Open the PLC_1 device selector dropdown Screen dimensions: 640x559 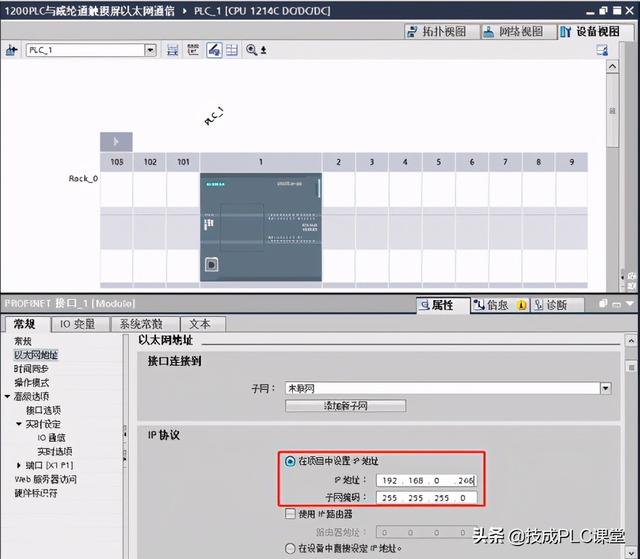(x=151, y=50)
